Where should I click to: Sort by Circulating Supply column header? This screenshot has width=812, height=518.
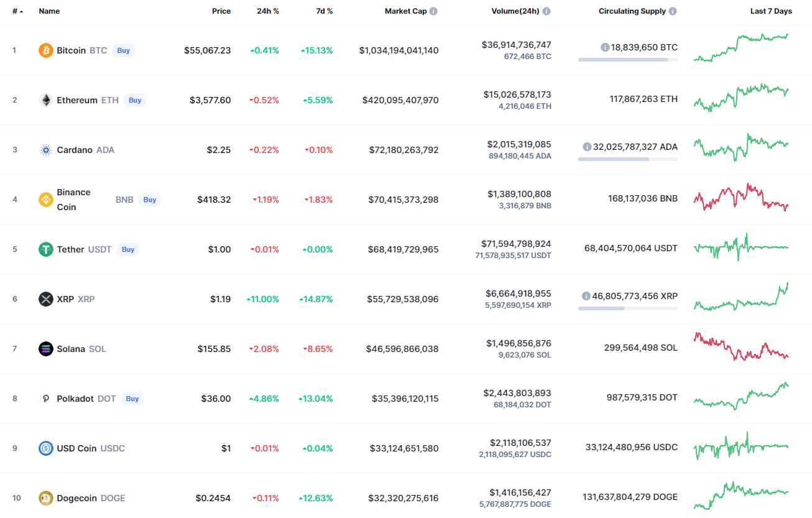click(x=632, y=11)
